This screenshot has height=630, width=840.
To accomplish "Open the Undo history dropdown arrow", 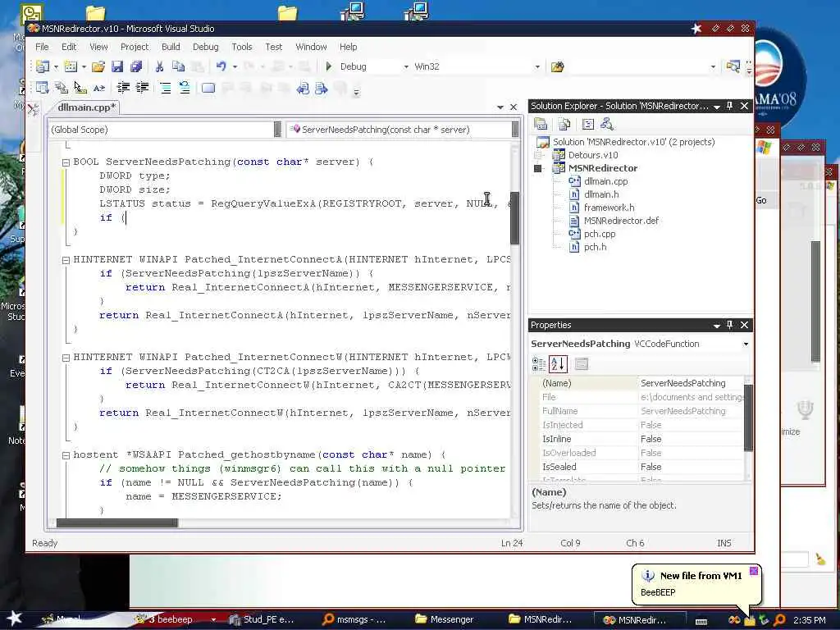I will tap(235, 67).
